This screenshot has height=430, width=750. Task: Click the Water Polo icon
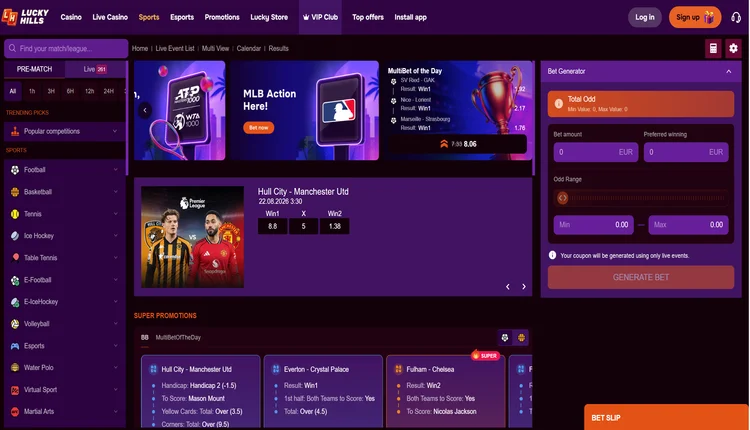[x=15, y=368]
